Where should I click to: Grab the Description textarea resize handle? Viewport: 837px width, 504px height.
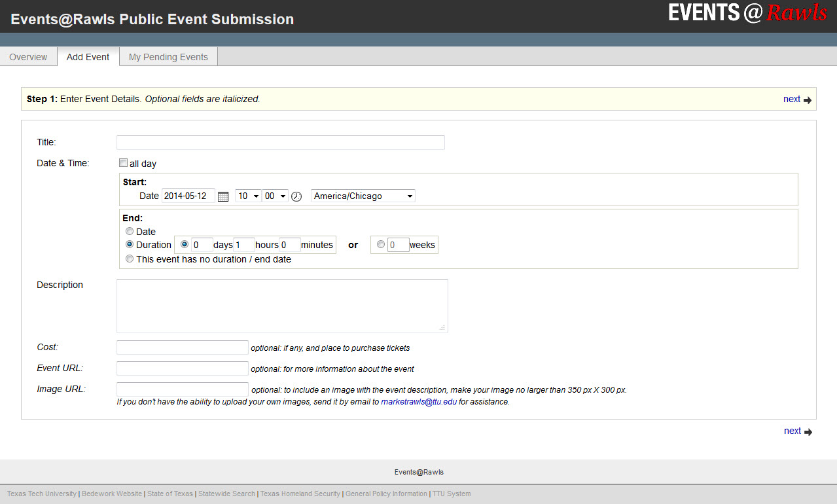pos(442,327)
